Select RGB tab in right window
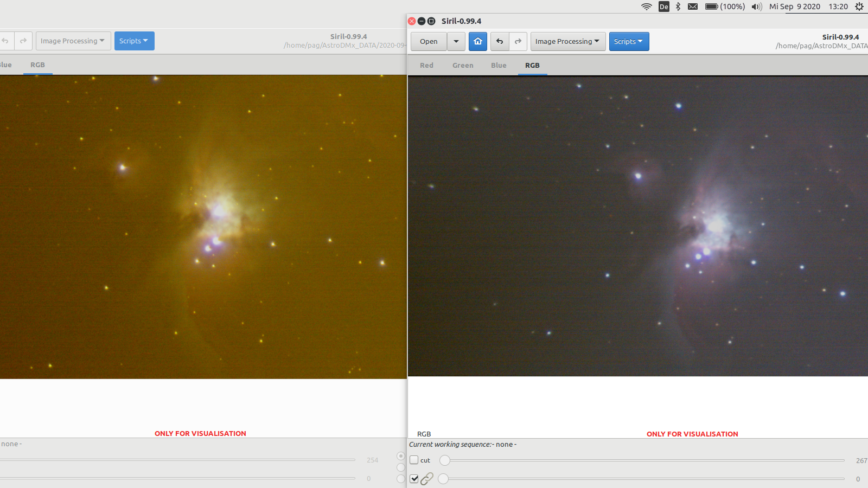868x488 pixels. pos(532,65)
